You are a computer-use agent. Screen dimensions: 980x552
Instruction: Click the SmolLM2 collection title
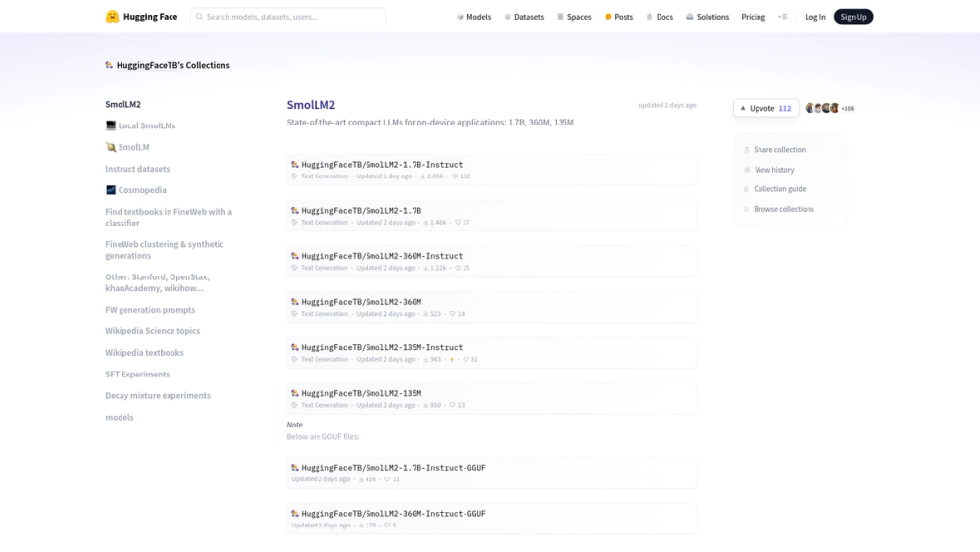coord(311,105)
